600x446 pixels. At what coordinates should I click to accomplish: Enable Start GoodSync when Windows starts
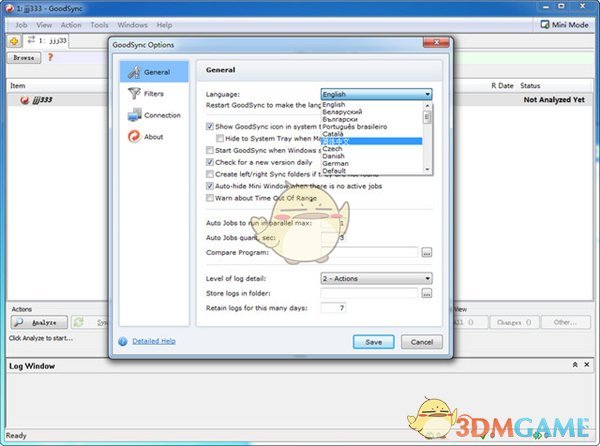click(210, 150)
